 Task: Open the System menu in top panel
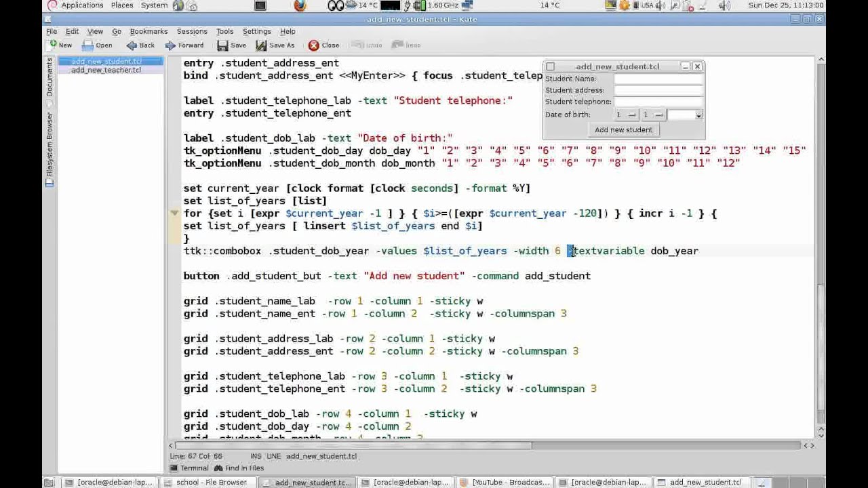(154, 5)
